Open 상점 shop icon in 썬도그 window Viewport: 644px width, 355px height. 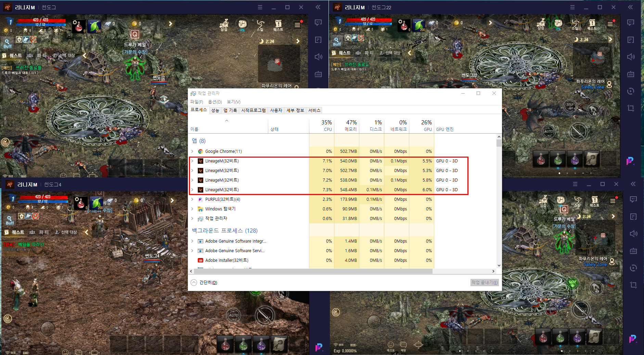[224, 25]
